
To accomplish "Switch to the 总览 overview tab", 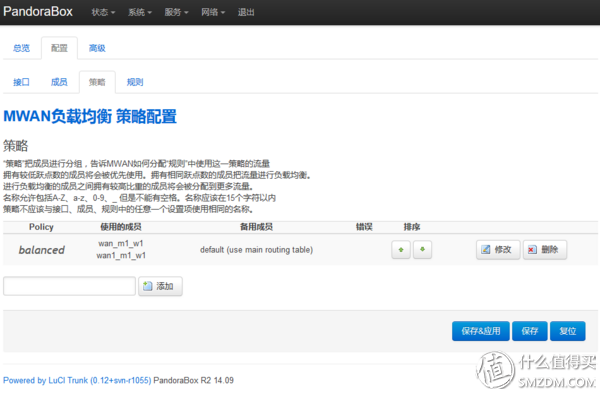I will (x=21, y=48).
